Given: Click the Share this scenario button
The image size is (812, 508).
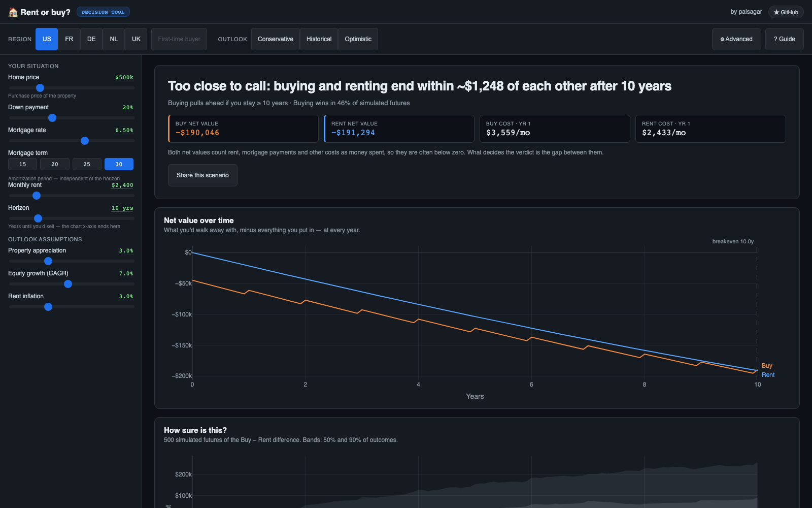Looking at the screenshot, I should (x=202, y=175).
